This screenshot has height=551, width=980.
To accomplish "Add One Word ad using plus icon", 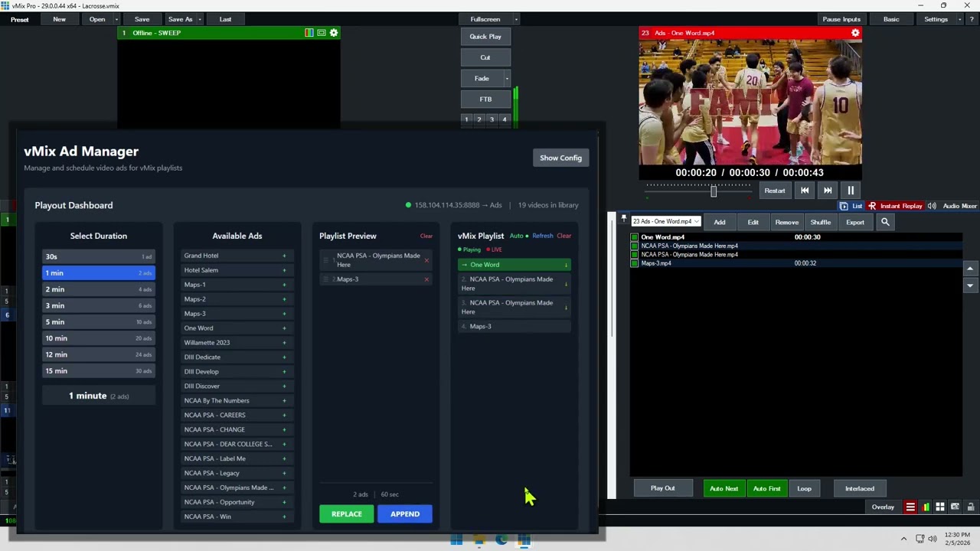I will pyautogui.click(x=284, y=328).
